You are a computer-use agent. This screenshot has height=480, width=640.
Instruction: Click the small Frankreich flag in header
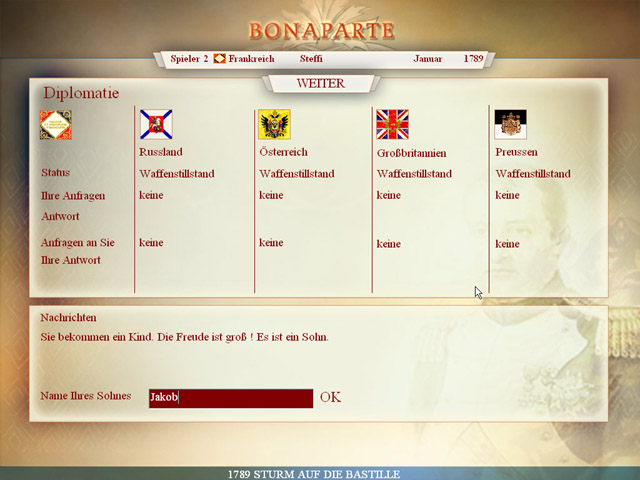(x=219, y=59)
